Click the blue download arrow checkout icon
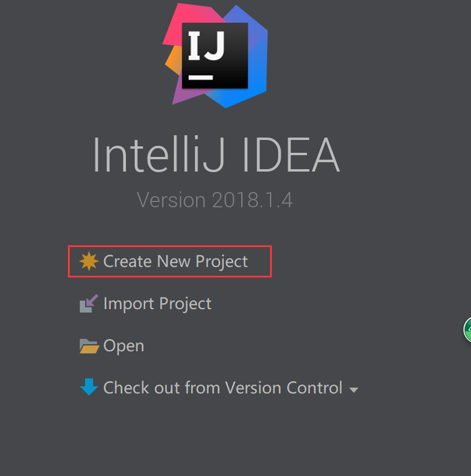The height and width of the screenshot is (476, 471). tap(88, 387)
